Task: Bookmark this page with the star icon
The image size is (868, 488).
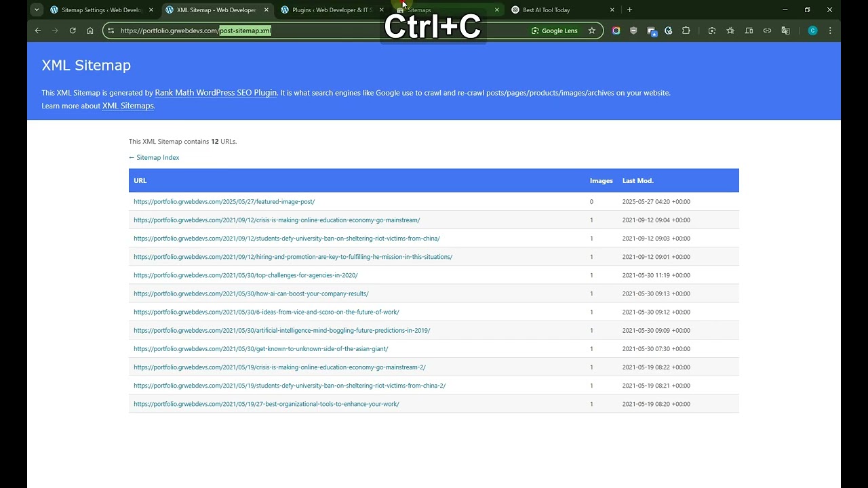Action: [592, 30]
